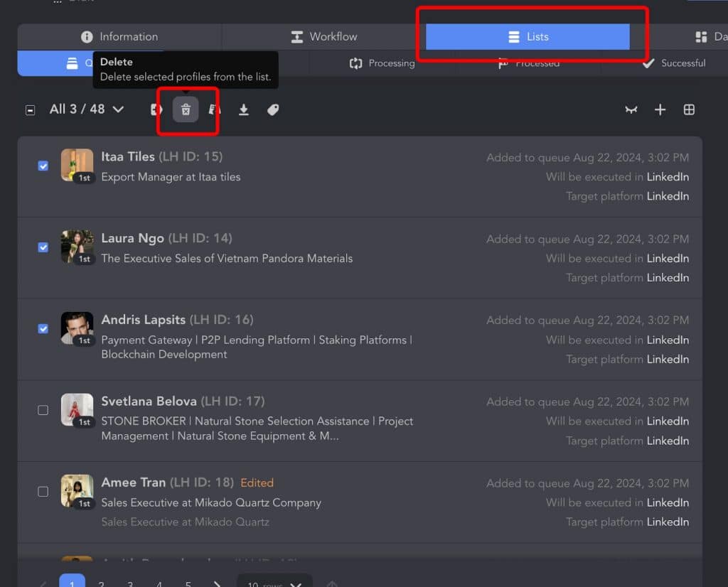
Task: Check the Amee Tran profile checkbox
Action: 43,492
